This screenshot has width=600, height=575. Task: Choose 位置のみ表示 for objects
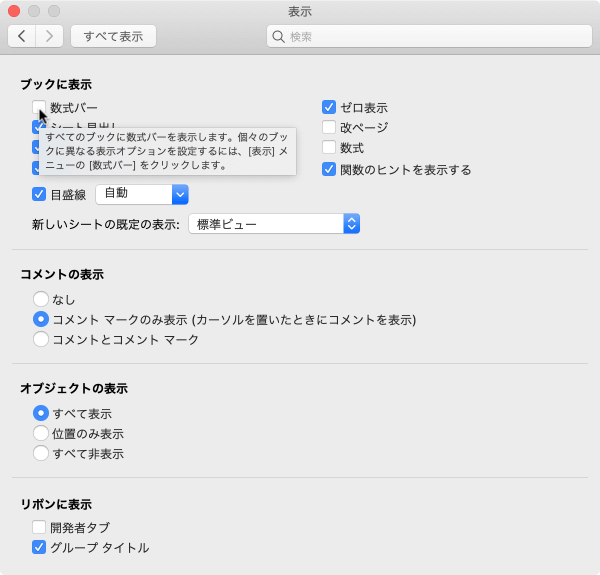(x=41, y=433)
